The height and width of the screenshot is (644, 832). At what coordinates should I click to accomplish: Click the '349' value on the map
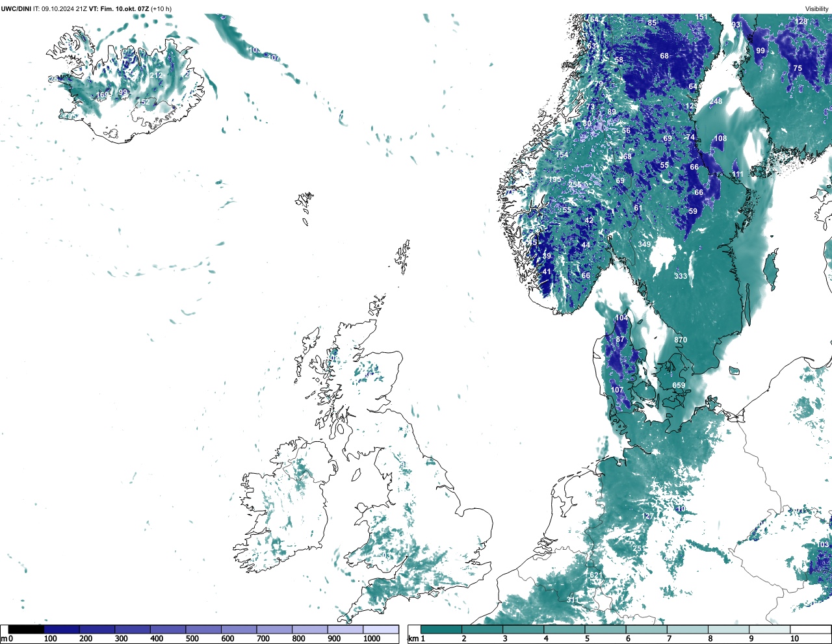point(644,244)
